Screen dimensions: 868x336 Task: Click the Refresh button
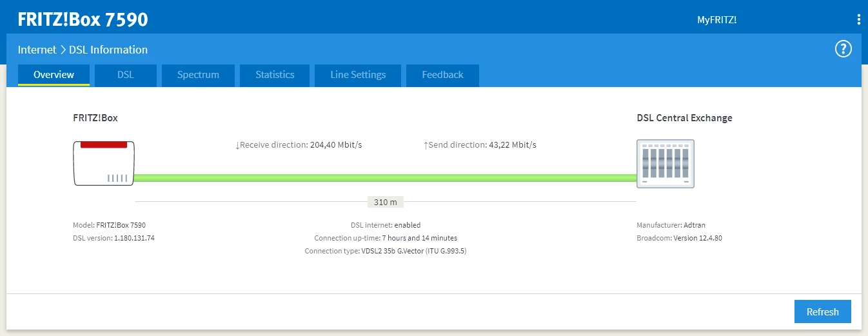tap(822, 311)
